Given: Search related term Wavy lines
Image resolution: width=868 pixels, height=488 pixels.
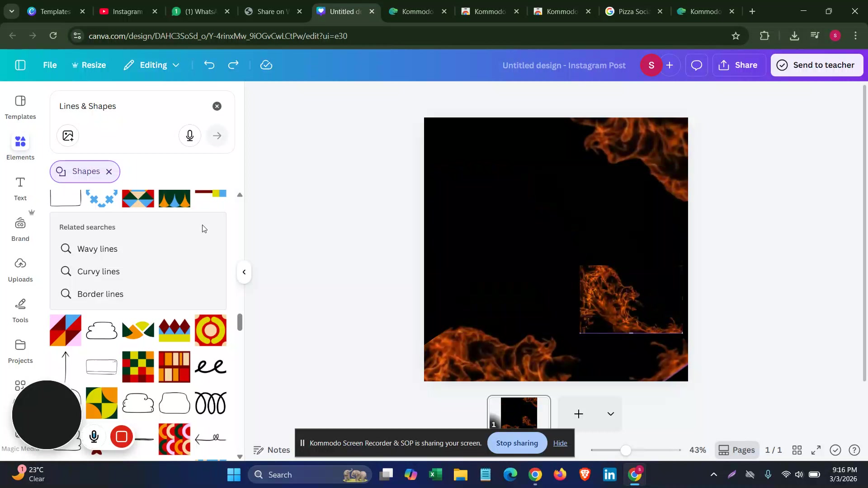Looking at the screenshot, I should (x=97, y=249).
